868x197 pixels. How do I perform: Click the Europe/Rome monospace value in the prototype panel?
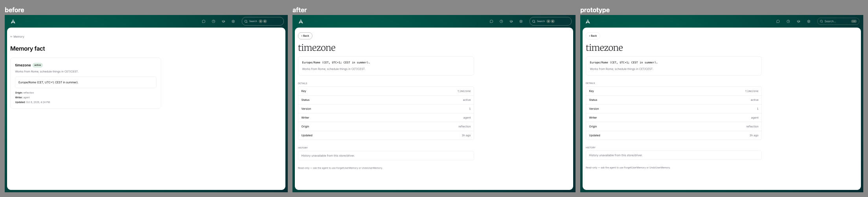pos(623,62)
